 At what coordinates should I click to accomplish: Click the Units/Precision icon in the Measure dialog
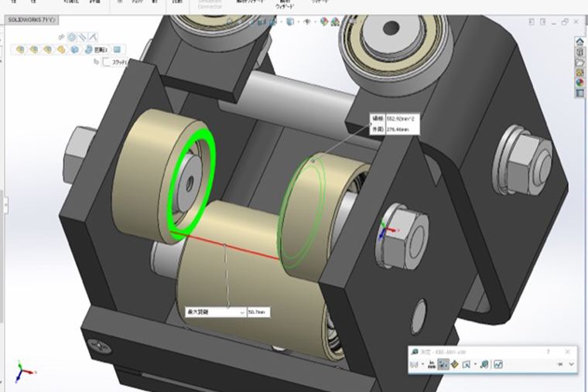tap(432, 364)
